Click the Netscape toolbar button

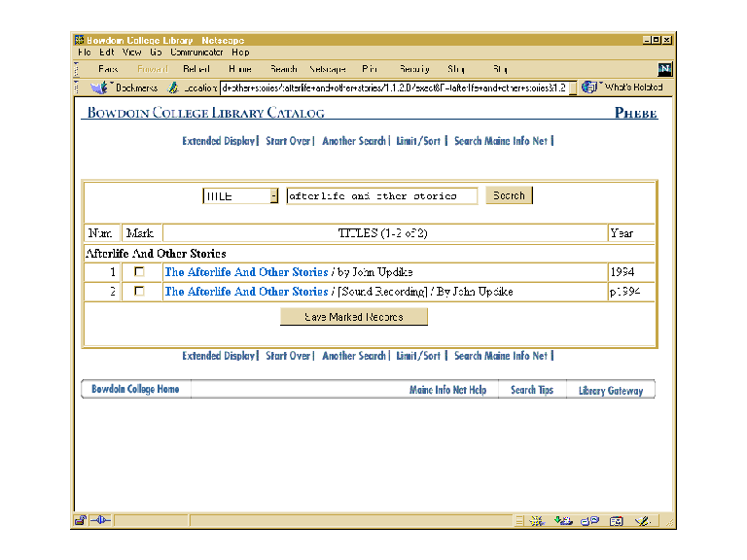click(x=328, y=69)
